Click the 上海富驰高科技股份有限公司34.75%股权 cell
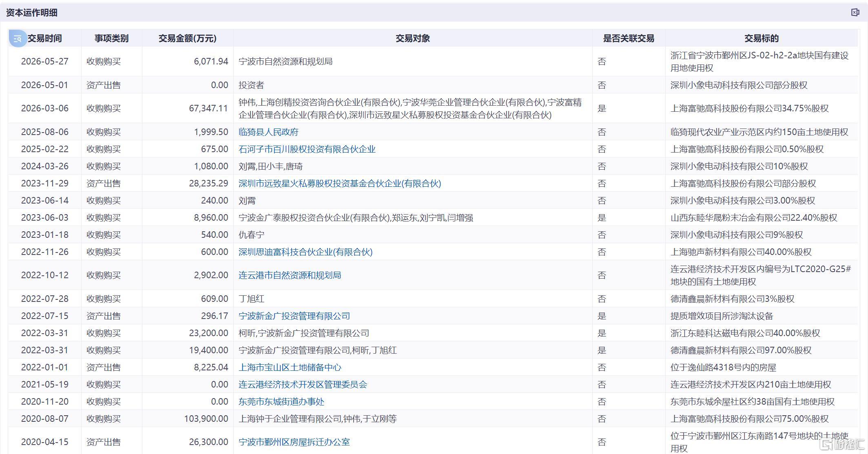The width and height of the screenshot is (868, 454). click(749, 109)
